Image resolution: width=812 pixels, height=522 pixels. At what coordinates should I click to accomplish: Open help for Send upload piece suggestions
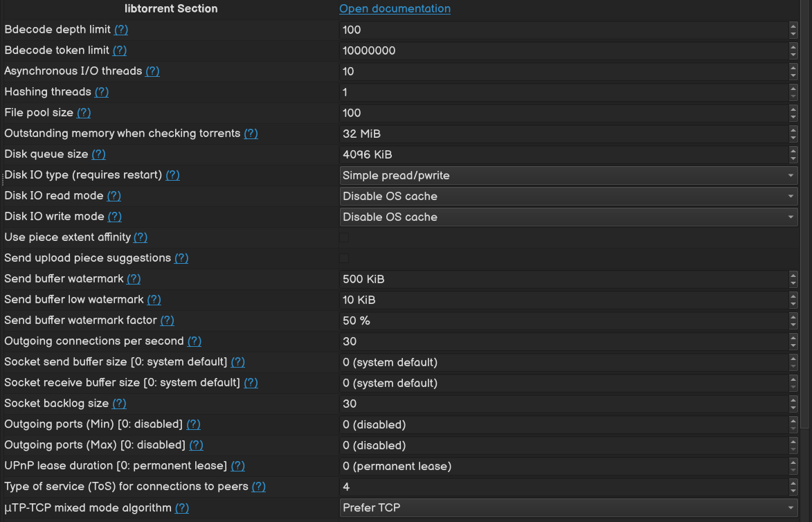tap(181, 258)
